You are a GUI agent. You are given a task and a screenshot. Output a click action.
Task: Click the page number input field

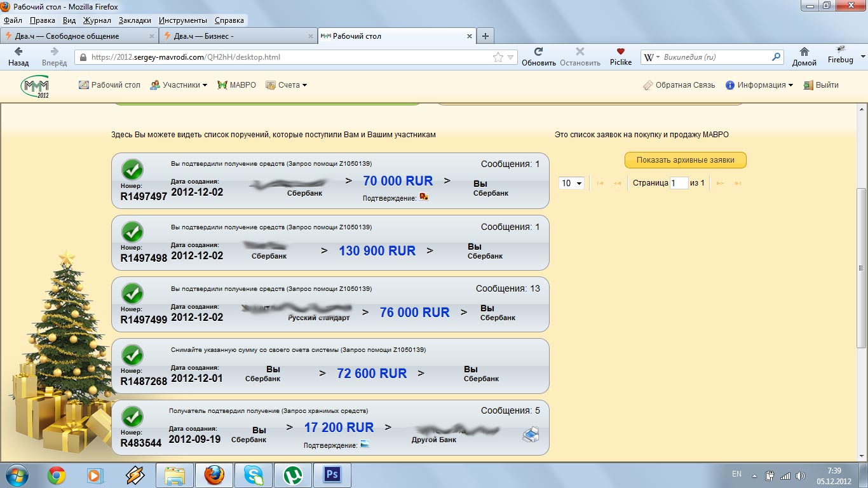(x=679, y=183)
